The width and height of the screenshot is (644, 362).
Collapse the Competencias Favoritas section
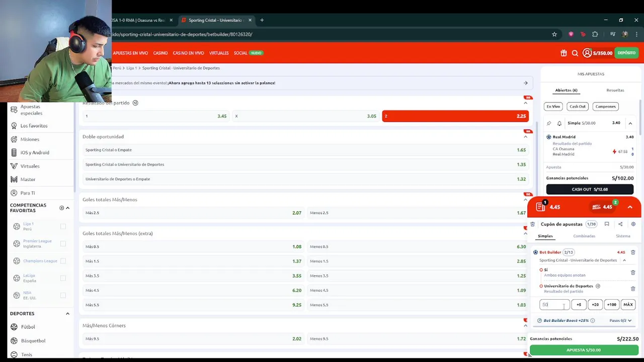point(67,208)
